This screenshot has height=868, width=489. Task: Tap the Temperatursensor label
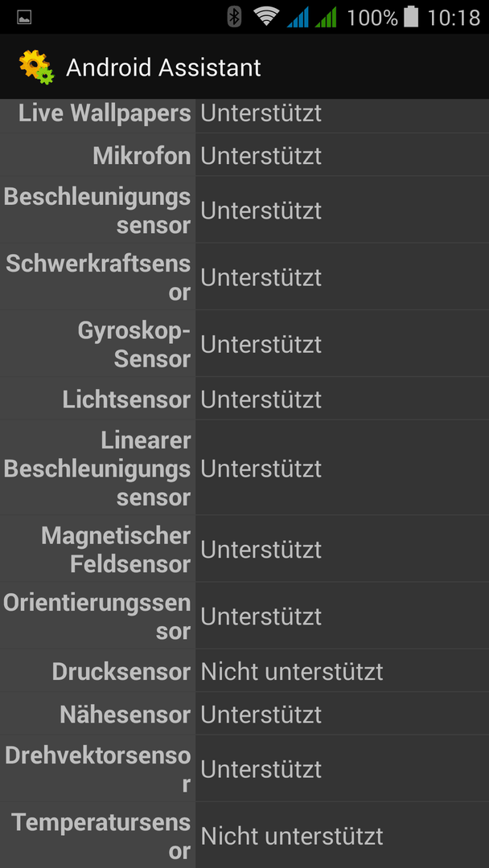[x=101, y=836]
